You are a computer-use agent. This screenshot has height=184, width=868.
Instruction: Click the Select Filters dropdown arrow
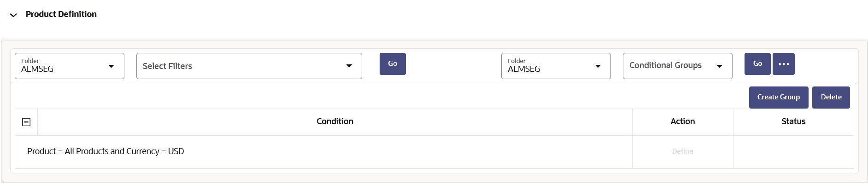coord(349,66)
